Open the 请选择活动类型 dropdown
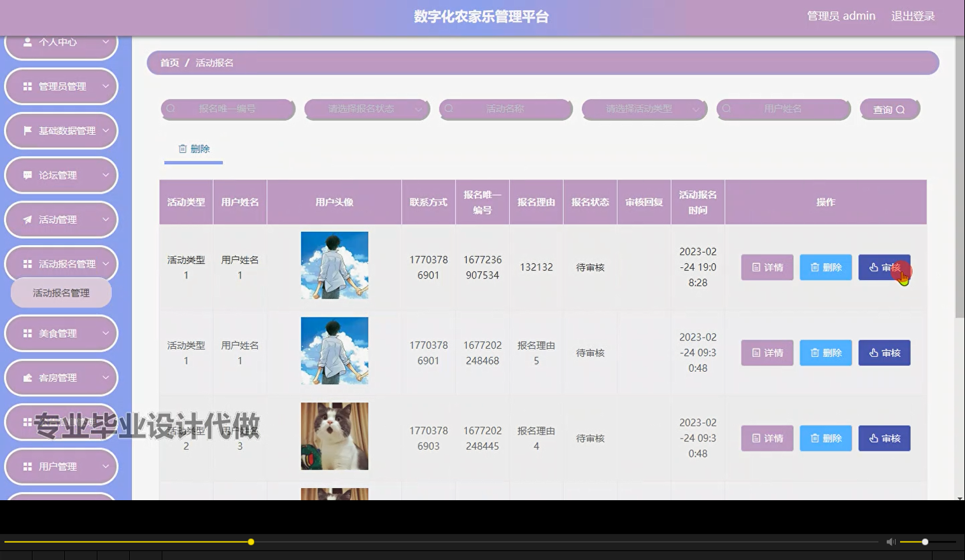 644,109
